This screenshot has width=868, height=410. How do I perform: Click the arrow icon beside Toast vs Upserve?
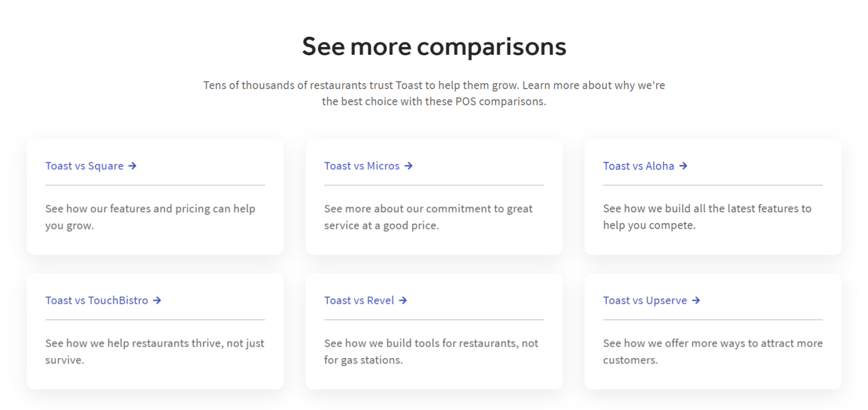[x=696, y=300]
